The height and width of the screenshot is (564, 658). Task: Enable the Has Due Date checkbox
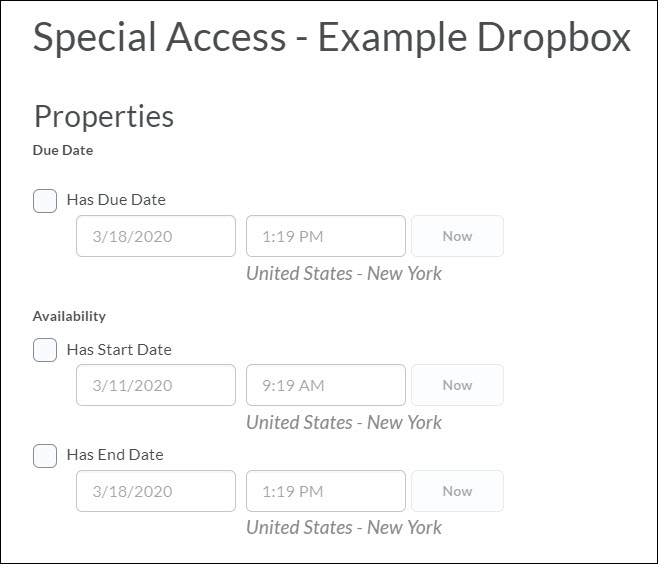click(x=45, y=201)
